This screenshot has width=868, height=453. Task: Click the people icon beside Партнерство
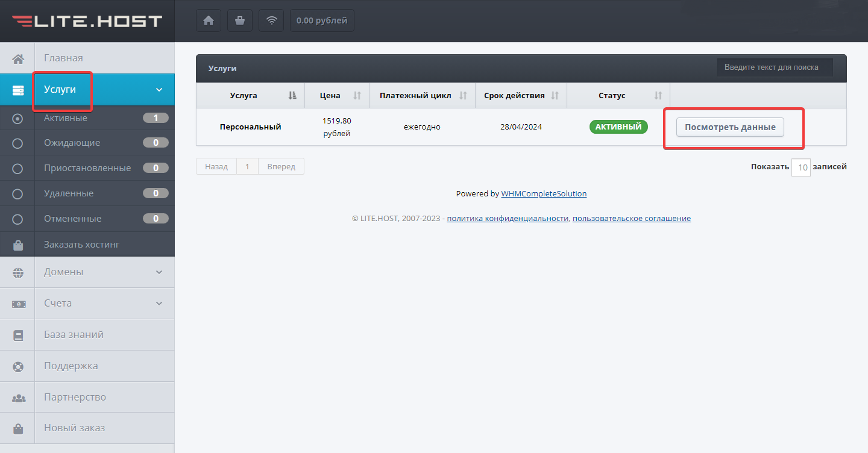(x=18, y=398)
